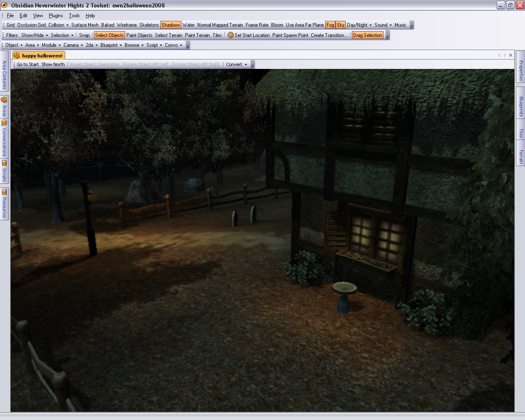525x420 pixels.
Task: Open the Area dropdown menu
Action: point(32,45)
